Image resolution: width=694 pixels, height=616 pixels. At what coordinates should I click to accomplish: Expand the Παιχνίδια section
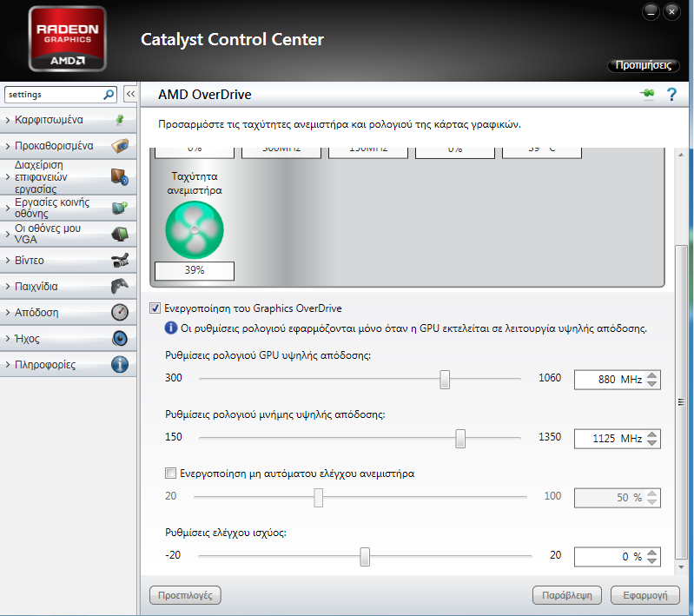point(68,286)
